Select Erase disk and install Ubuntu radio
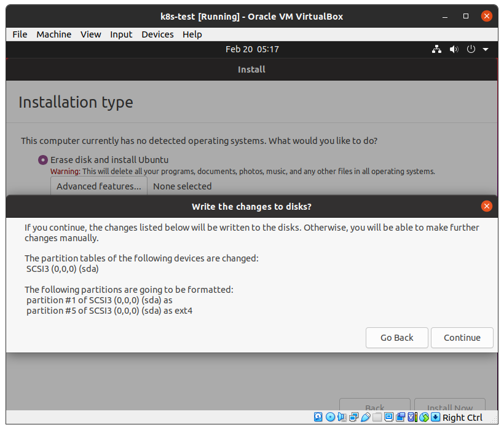Screen dimensions: 504x430 43,160
